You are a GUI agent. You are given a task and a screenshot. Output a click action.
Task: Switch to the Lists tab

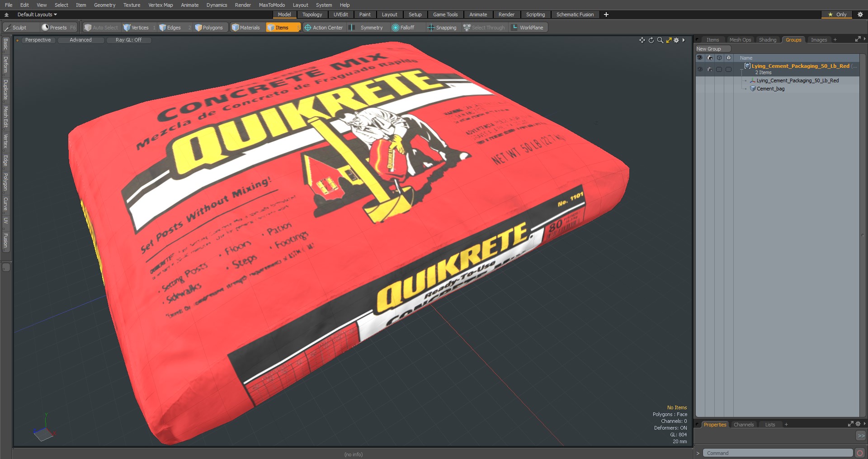[x=770, y=425]
